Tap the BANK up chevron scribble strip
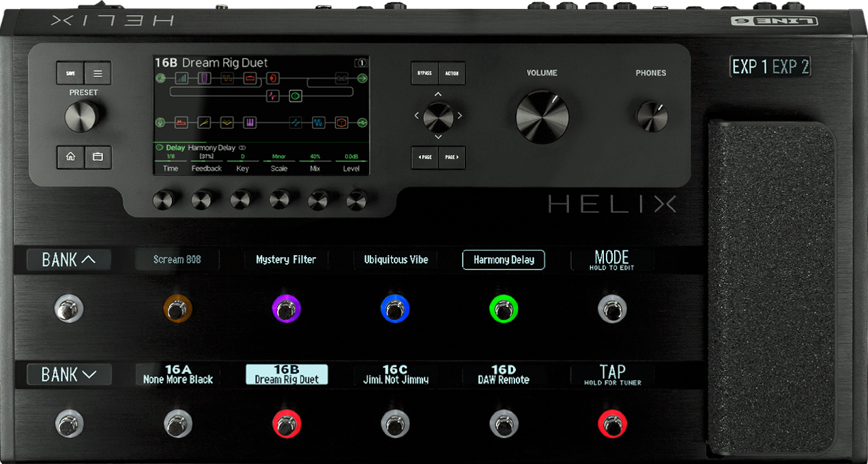The image size is (868, 464). tap(69, 259)
